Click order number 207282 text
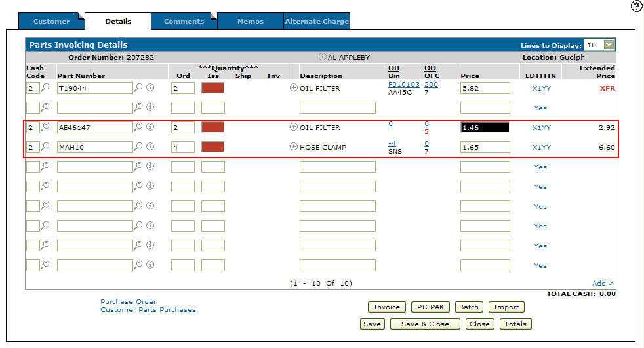The width and height of the screenshot is (644, 348). [x=140, y=57]
